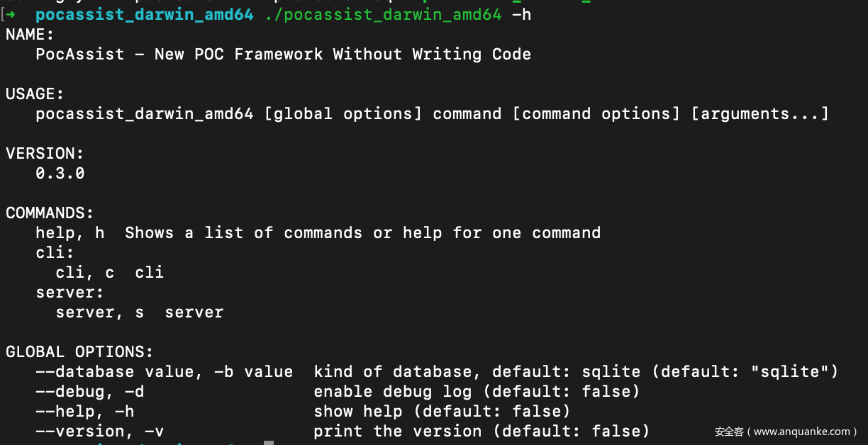Click the "cli, c" command entry
The width and height of the screenshot is (868, 445).
click(84, 272)
